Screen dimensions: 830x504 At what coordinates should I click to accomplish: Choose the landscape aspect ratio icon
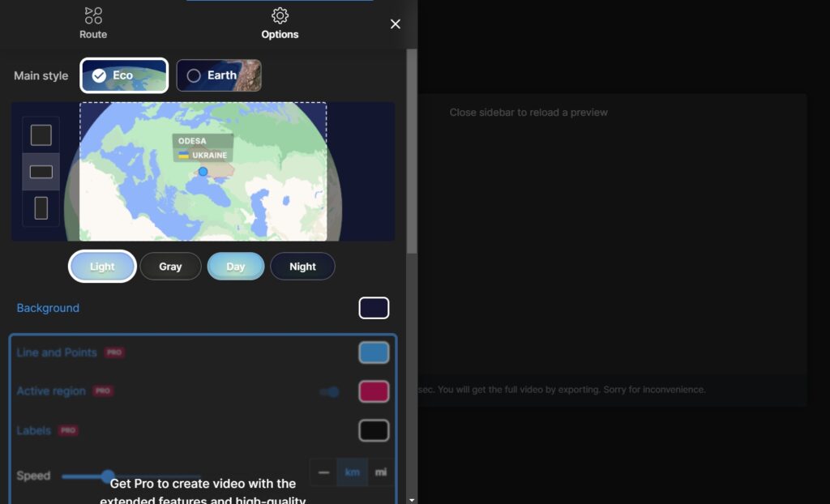point(41,172)
